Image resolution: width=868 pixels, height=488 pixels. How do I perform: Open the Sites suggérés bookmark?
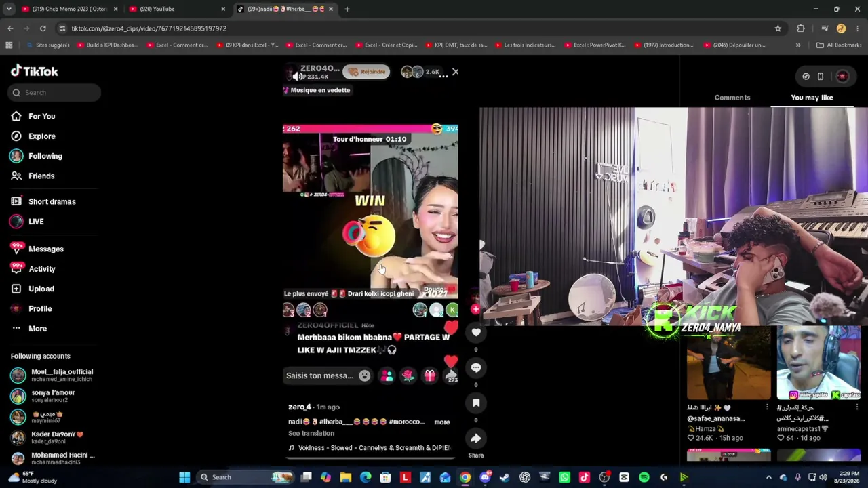click(47, 45)
